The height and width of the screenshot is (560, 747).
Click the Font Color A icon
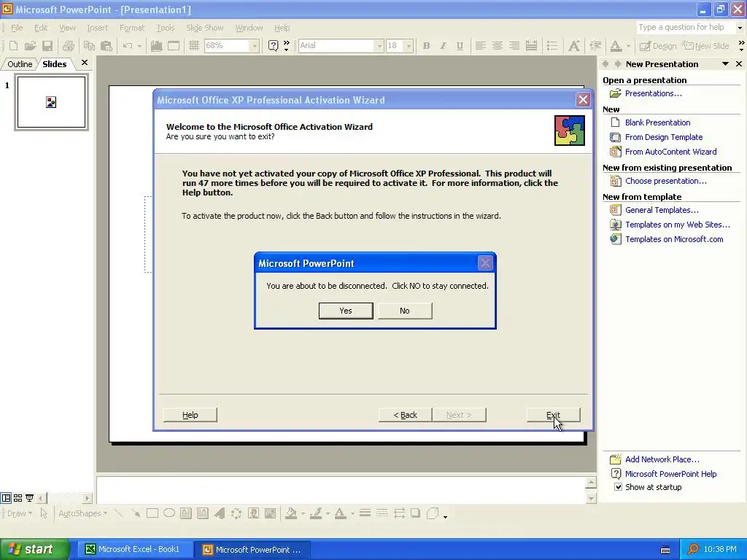tap(616, 46)
